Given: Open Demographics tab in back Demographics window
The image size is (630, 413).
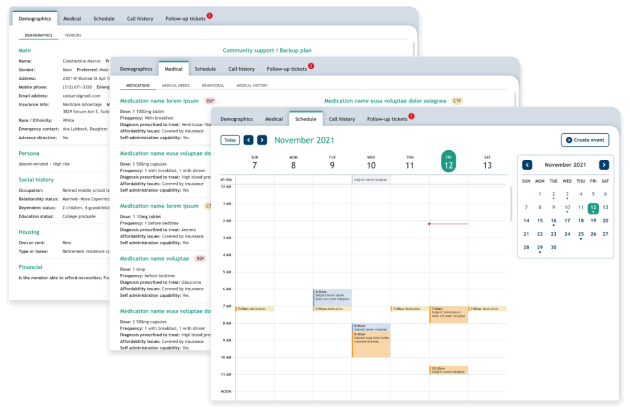Looking at the screenshot, I should click(35, 18).
